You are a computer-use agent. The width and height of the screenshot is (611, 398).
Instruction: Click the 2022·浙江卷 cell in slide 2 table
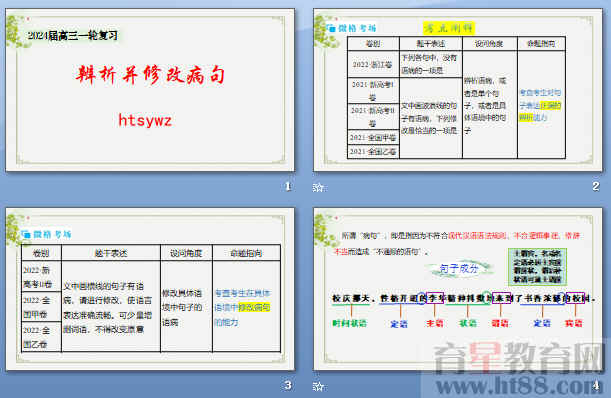(373, 64)
